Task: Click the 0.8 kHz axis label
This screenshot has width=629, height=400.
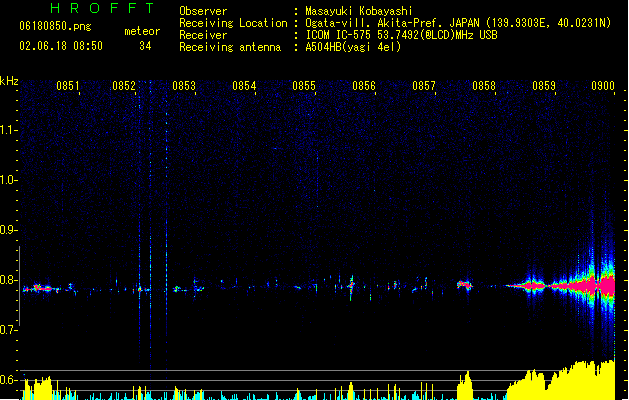Action: point(8,280)
